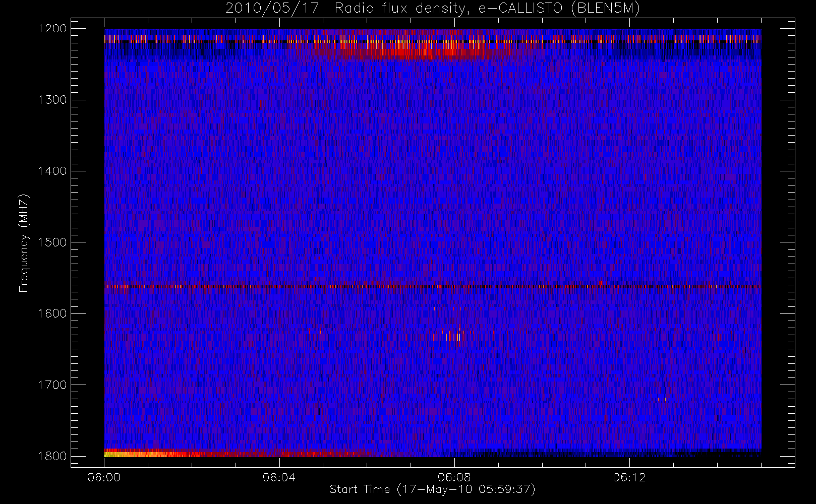Click the 06:12 time tick label
816x504 pixels.
tap(629, 477)
